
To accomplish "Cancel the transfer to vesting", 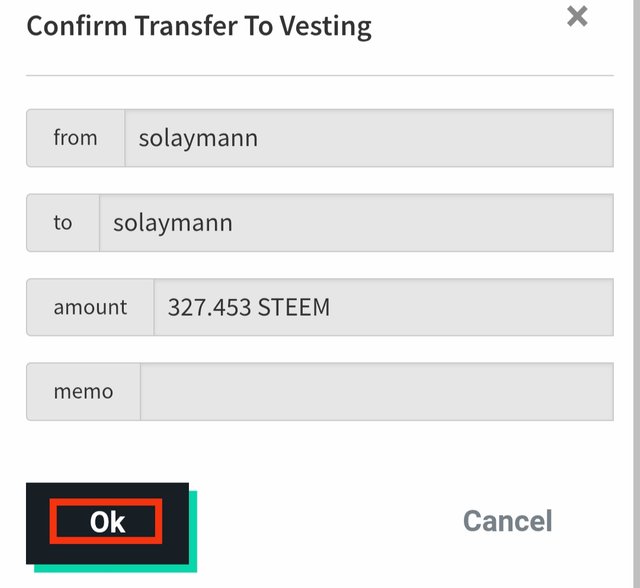I will point(507,521).
